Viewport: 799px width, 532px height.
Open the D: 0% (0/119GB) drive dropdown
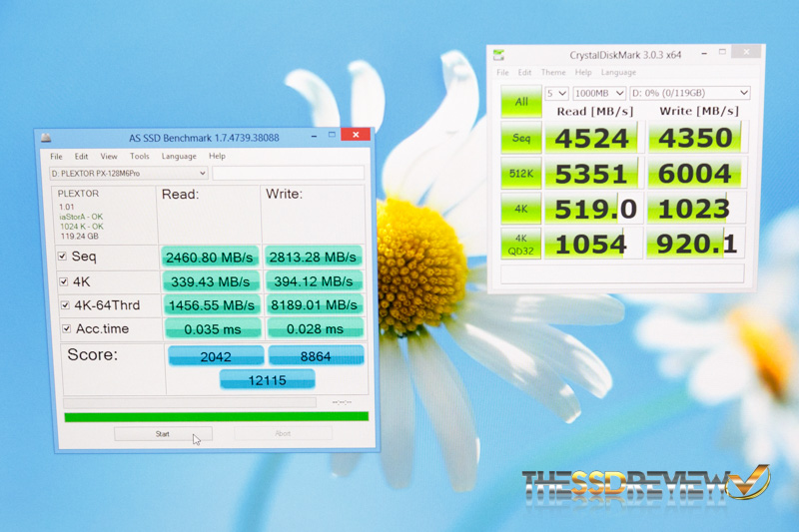[x=690, y=93]
